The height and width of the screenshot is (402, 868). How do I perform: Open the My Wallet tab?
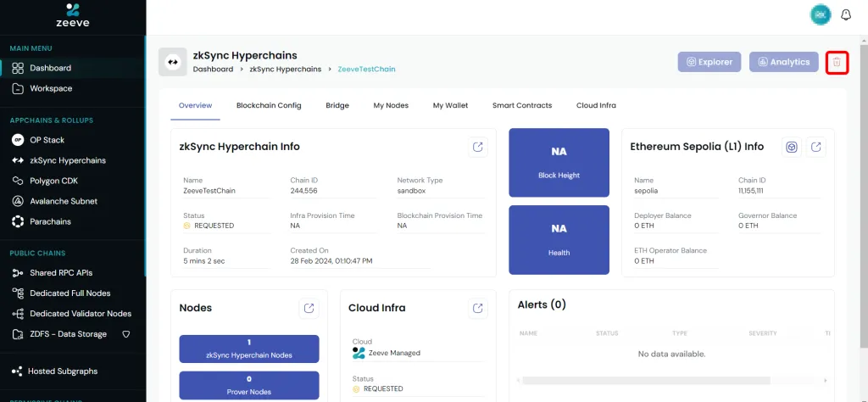450,106
